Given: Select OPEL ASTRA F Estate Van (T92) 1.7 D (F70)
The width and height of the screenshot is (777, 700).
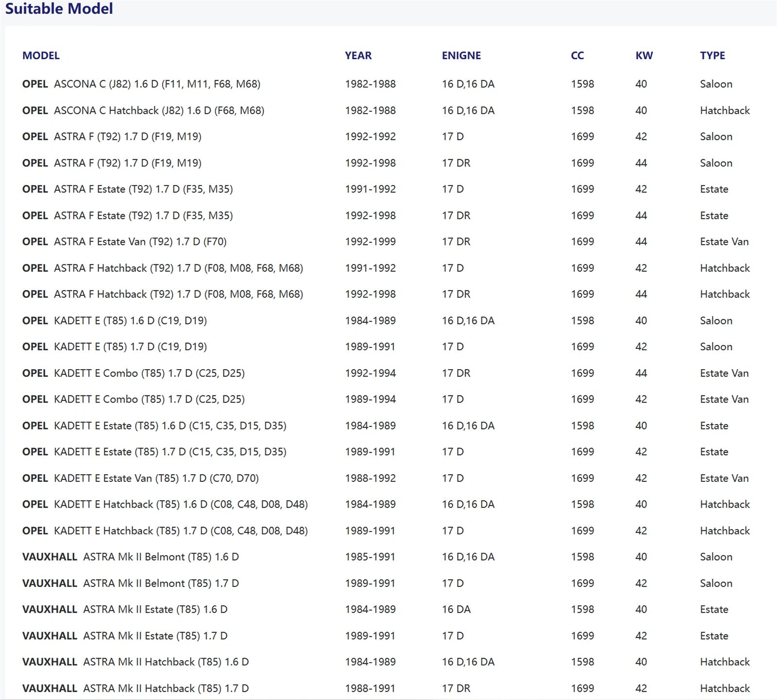Looking at the screenshot, I should tap(124, 241).
